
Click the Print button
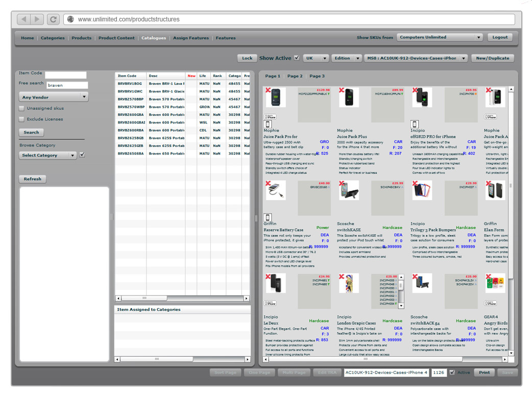(x=484, y=372)
